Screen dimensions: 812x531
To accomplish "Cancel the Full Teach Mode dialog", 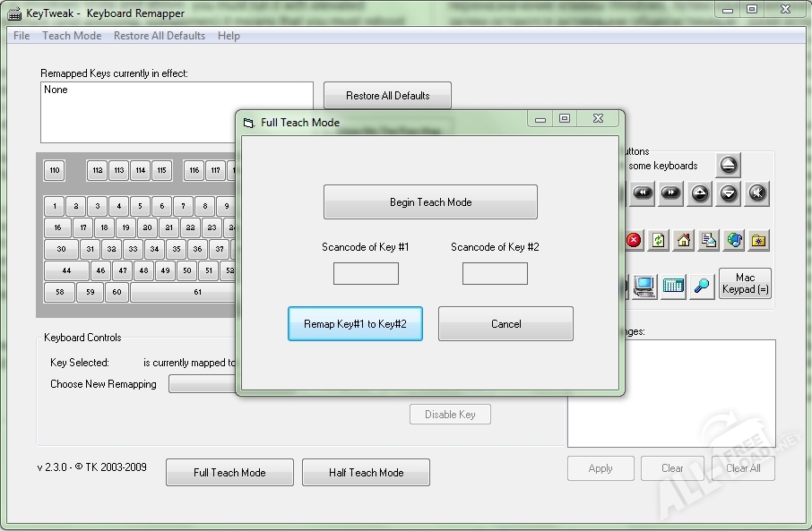I will click(x=505, y=323).
